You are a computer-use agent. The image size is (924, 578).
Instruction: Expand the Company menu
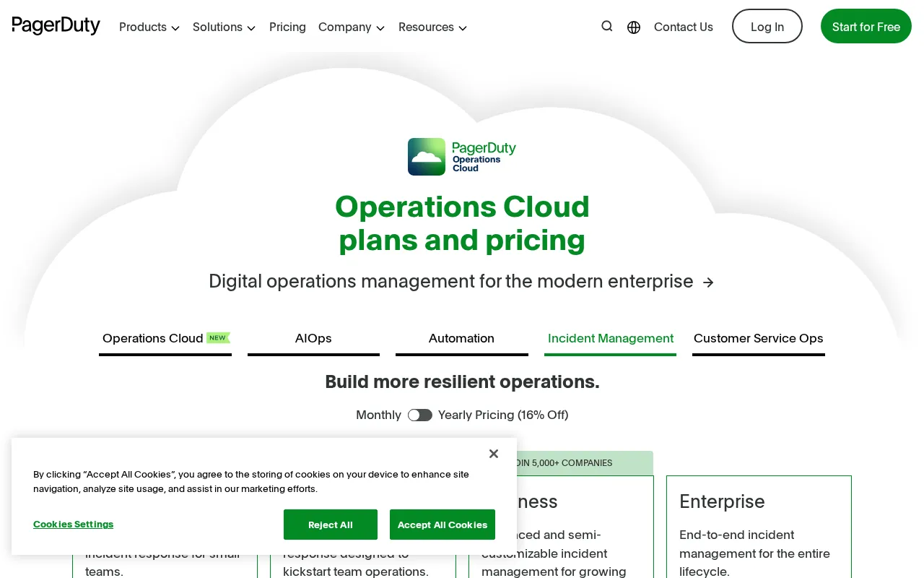point(352,27)
